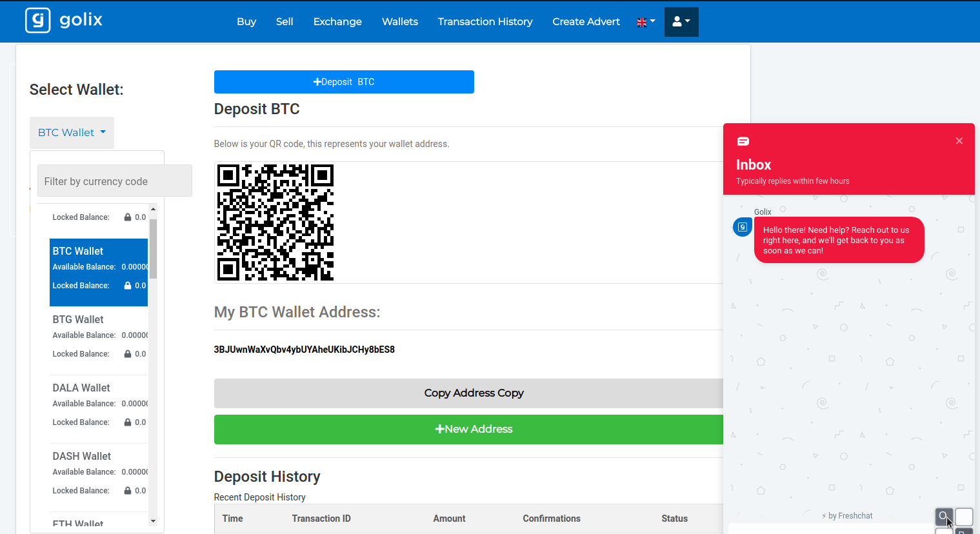
Task: View Transaction History
Action: pos(485,21)
